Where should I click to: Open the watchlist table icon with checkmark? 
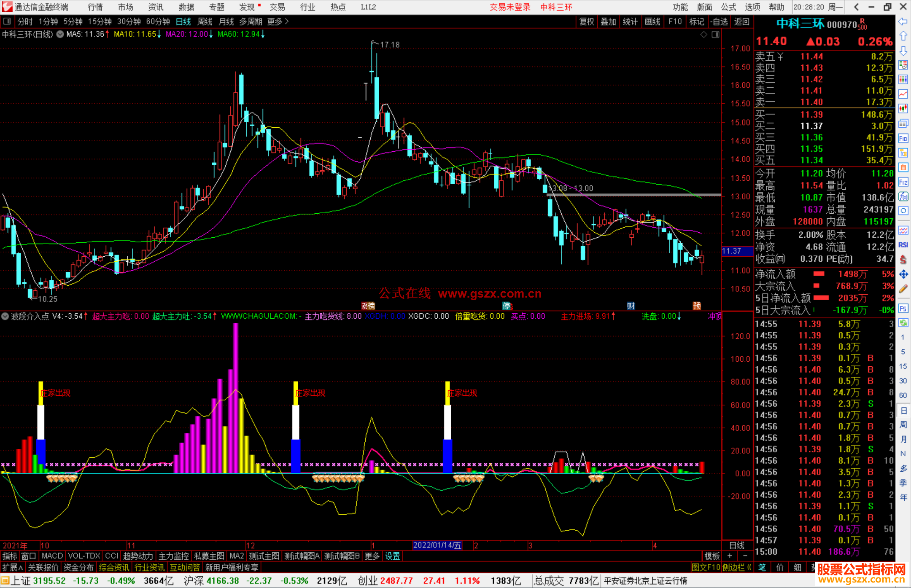tap(903, 65)
